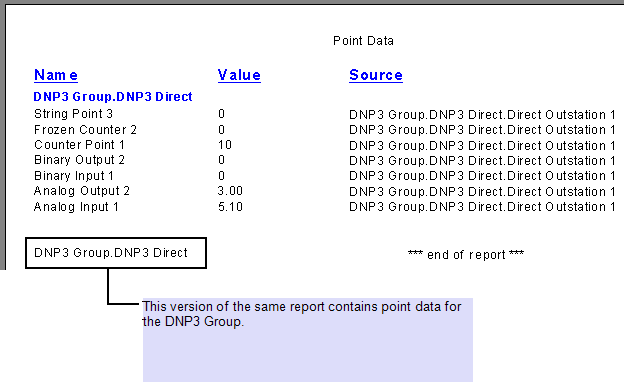The height and width of the screenshot is (392, 624).
Task: Click the value 0 in Frozen Counter 2 row
Action: point(221,130)
